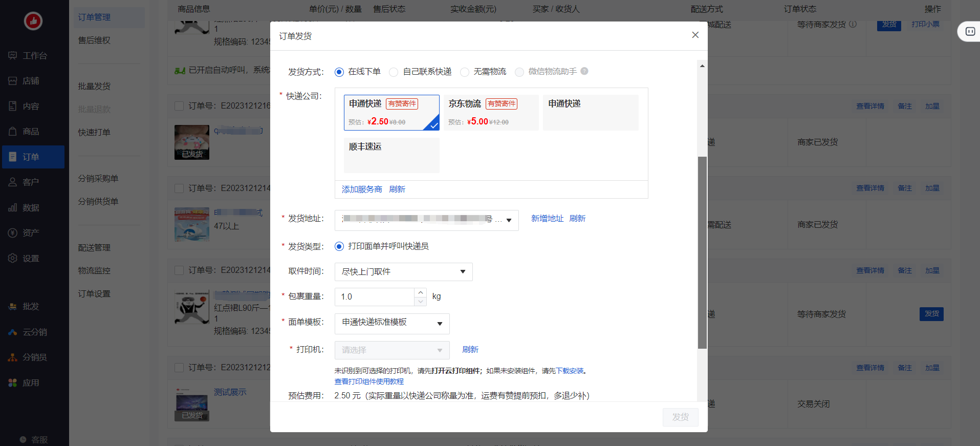Open 打印机 printer dropdown
This screenshot has height=446, width=980.
click(x=392, y=350)
